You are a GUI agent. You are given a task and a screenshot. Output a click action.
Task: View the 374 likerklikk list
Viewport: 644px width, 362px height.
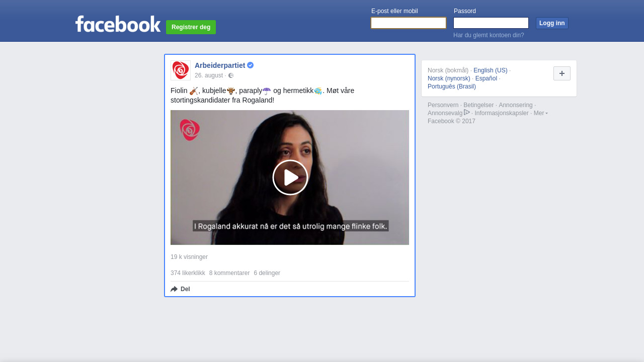point(188,273)
